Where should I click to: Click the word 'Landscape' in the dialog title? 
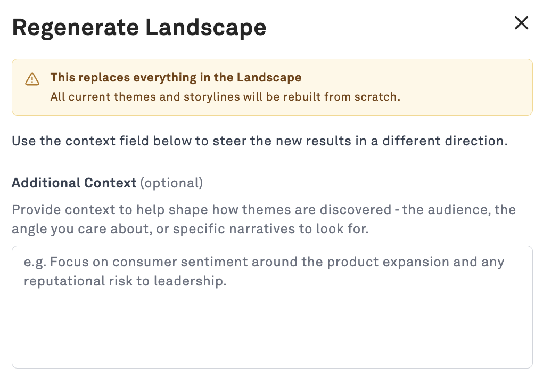point(205,27)
